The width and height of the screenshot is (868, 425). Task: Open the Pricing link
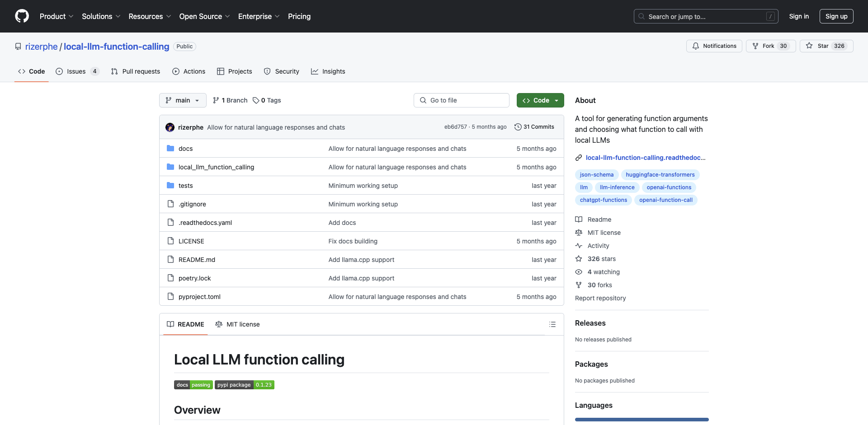[299, 16]
